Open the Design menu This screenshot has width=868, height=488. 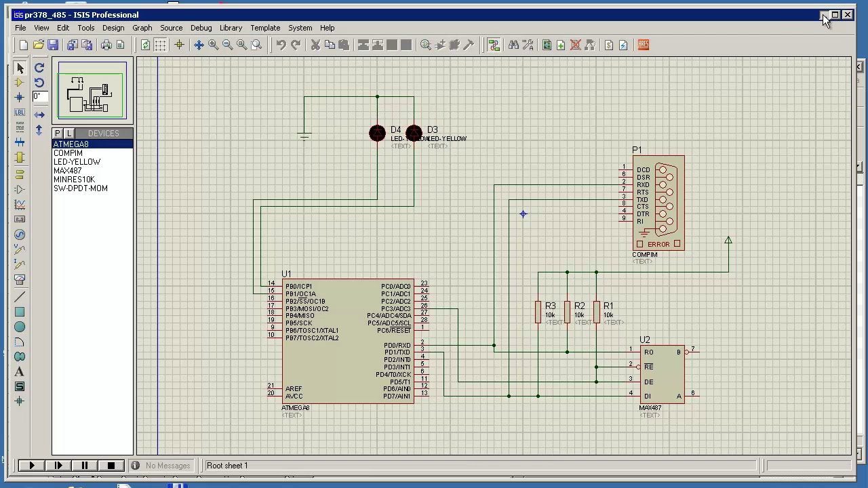point(113,28)
